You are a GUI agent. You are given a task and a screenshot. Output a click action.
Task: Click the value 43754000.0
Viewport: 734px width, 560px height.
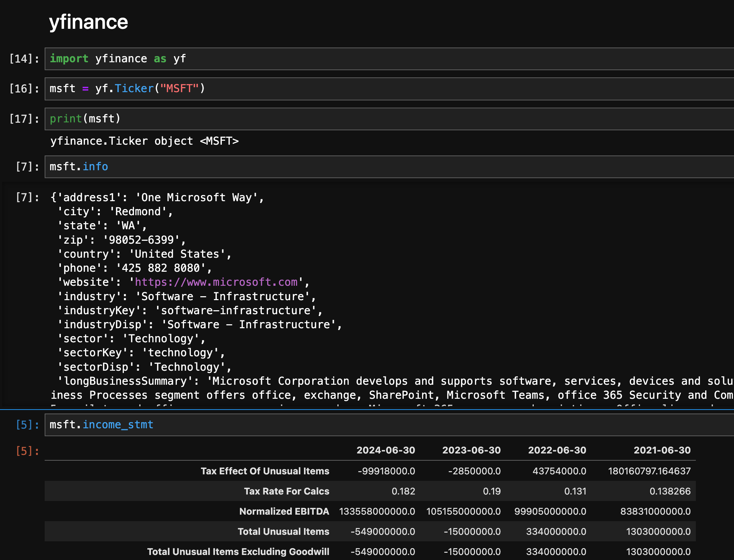coord(559,471)
